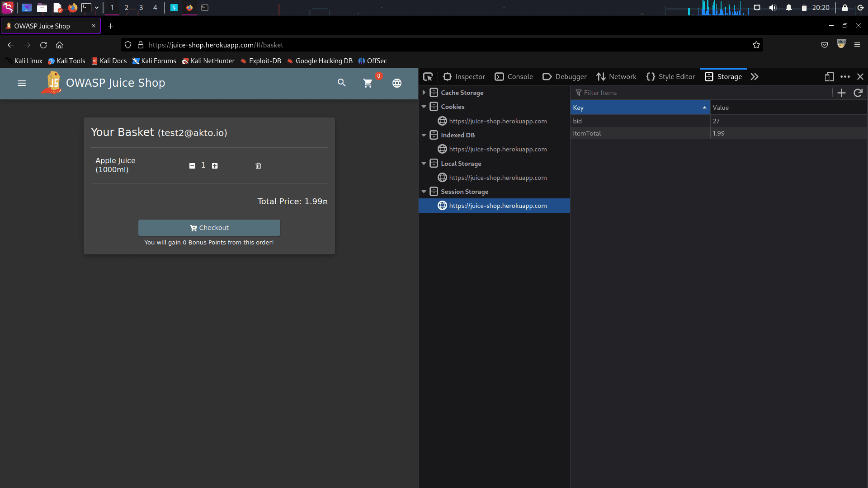Select the Local Storage juice-shop.herokuapp.com entry

[x=497, y=178]
